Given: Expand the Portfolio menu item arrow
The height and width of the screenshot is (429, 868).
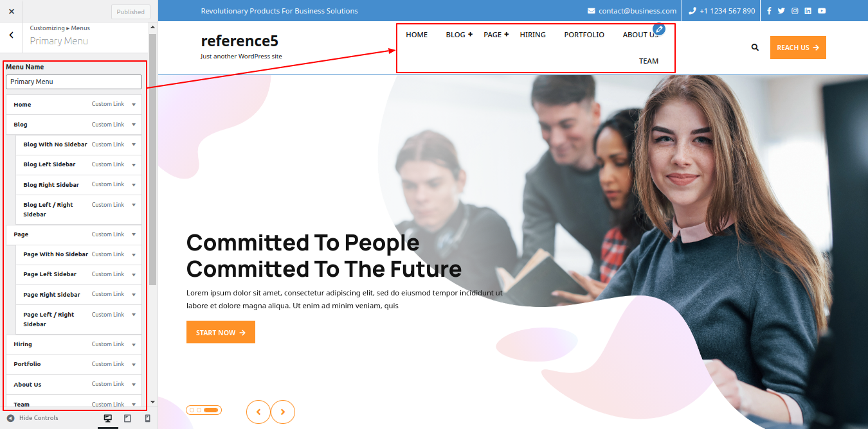Looking at the screenshot, I should (134, 364).
